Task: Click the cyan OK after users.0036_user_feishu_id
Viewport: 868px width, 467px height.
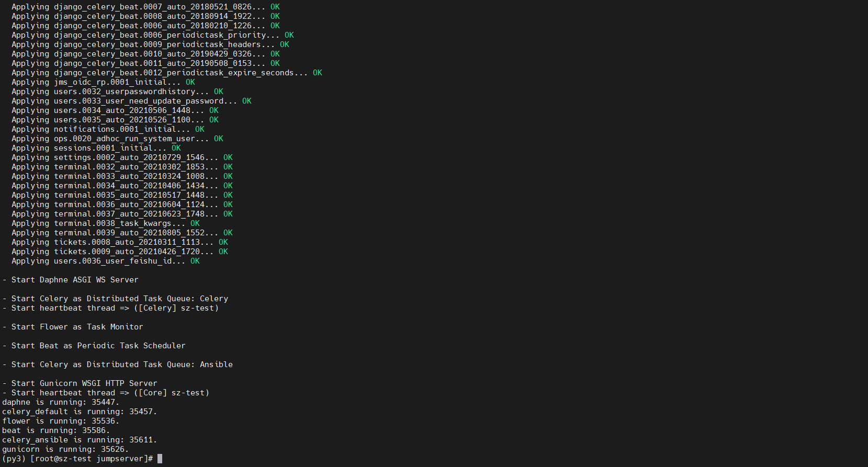Action: 195,261
